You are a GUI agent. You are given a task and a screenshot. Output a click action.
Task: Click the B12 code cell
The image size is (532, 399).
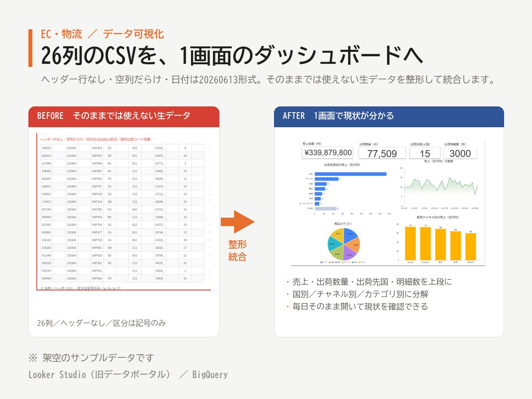click(135, 225)
